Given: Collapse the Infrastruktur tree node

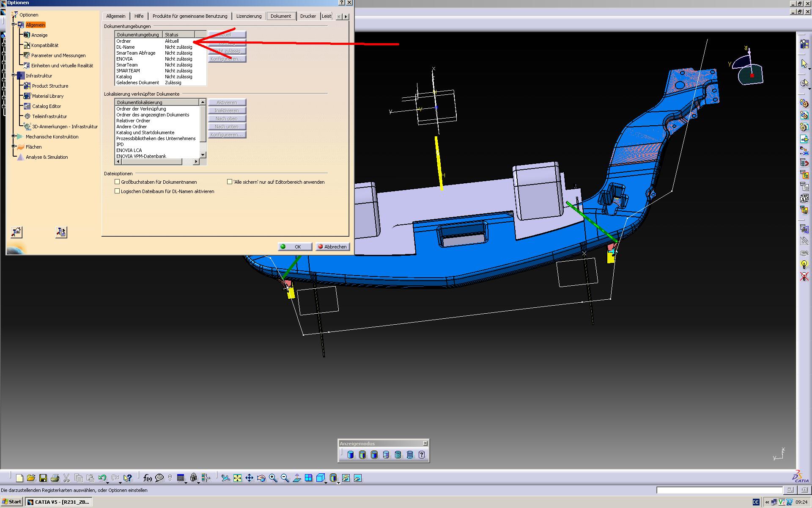Looking at the screenshot, I should [14, 75].
